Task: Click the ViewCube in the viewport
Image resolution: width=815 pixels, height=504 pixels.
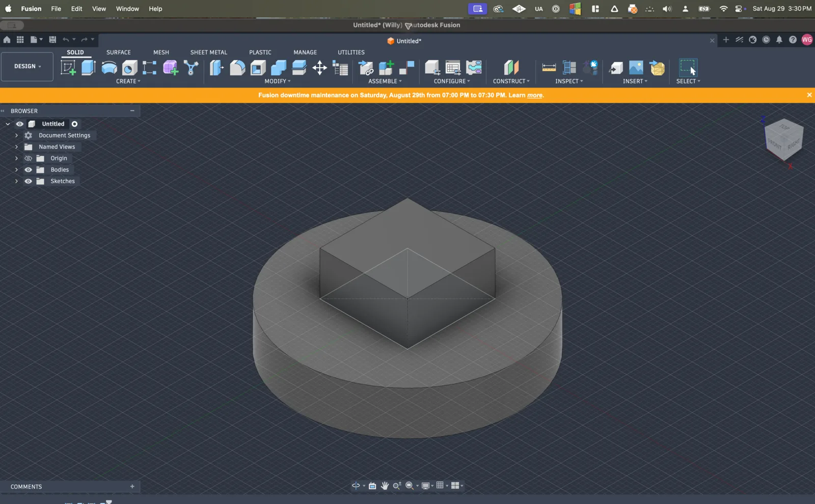Action: click(x=783, y=140)
